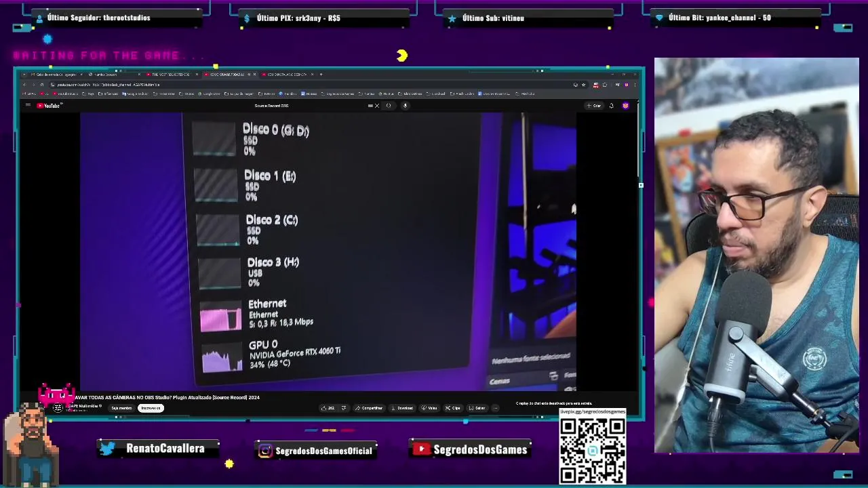
Task: Open the YouTube account avatar menu
Action: click(x=625, y=105)
